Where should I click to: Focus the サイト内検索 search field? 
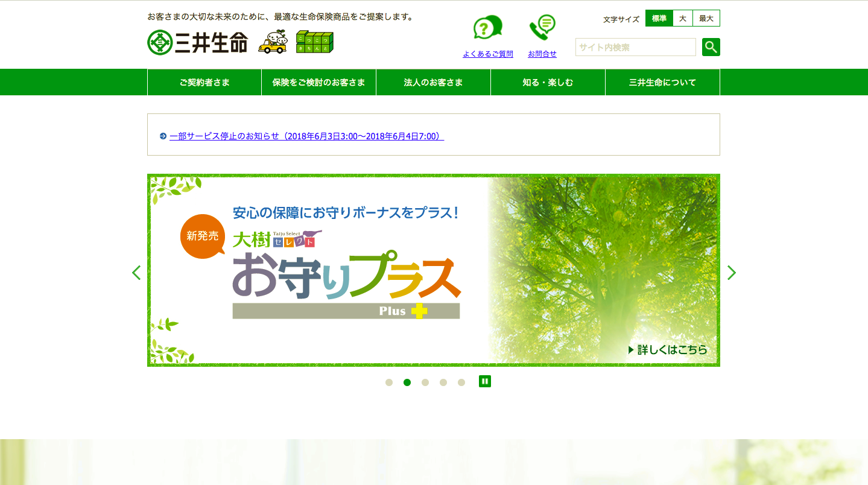(x=636, y=47)
